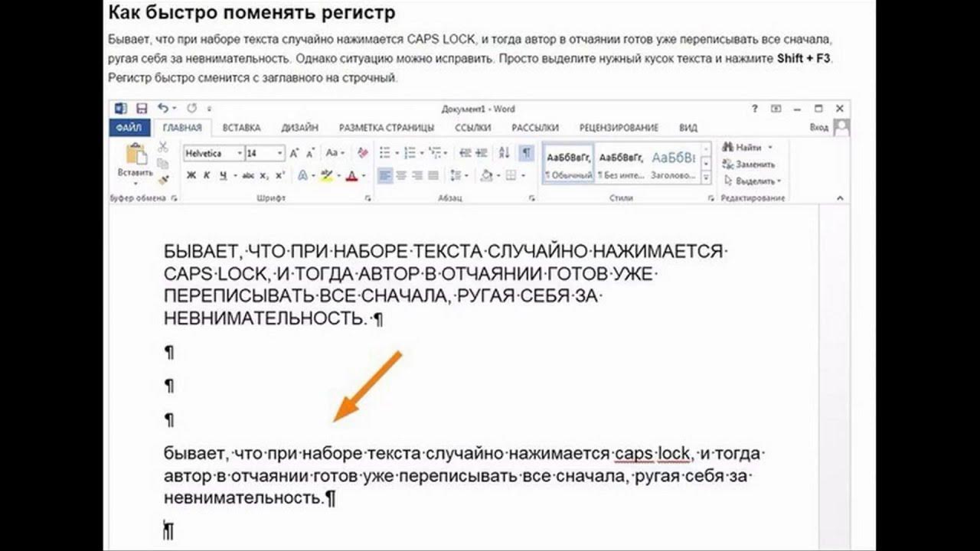
Task: Open the font size 14 dropdown
Action: pyautogui.click(x=279, y=153)
